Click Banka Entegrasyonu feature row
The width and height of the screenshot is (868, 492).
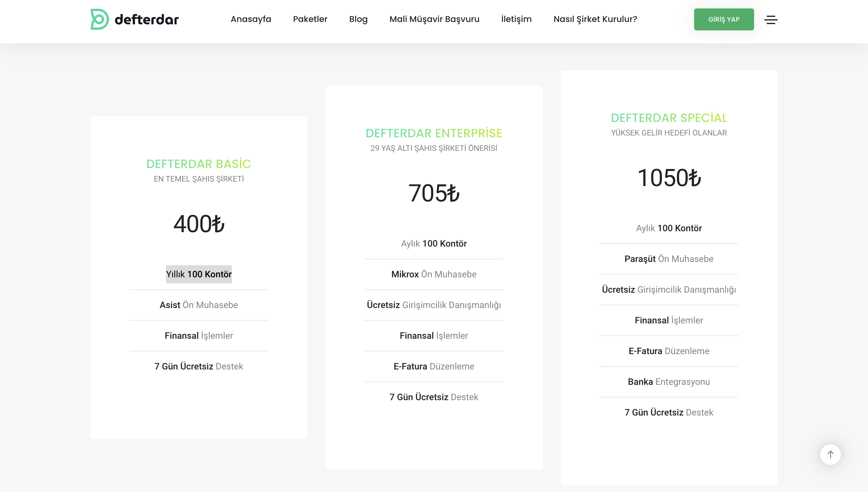pos(668,381)
